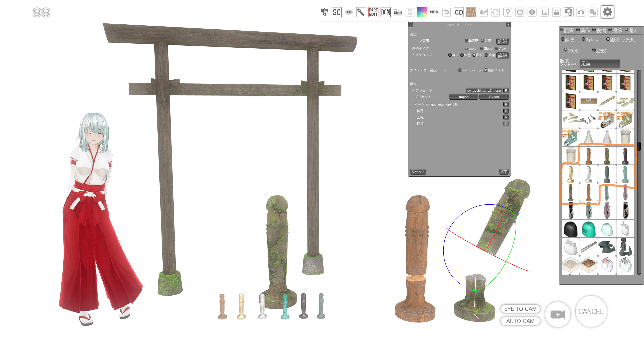Click the shopping basket toolbar icon
Viewport: 644px width, 338px height.
tap(556, 12)
